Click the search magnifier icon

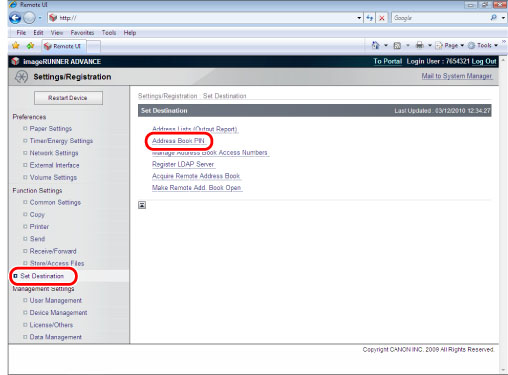[x=493, y=18]
